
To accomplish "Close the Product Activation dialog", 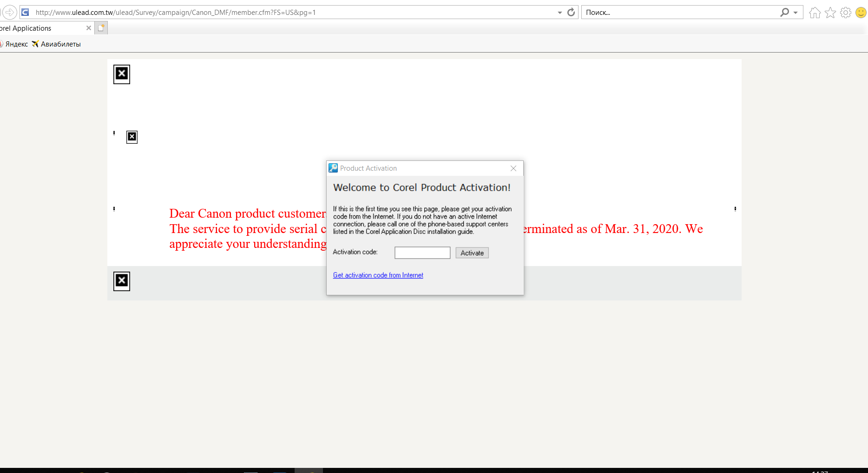I will pos(513,168).
